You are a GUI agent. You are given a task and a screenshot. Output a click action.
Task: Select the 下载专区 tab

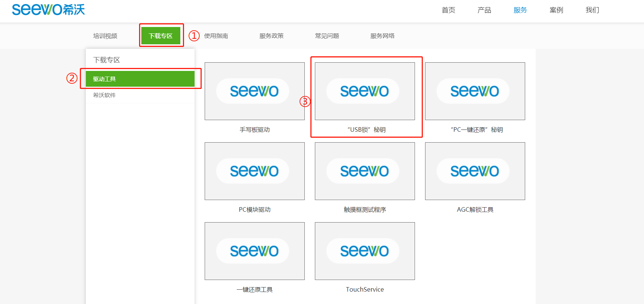click(161, 36)
